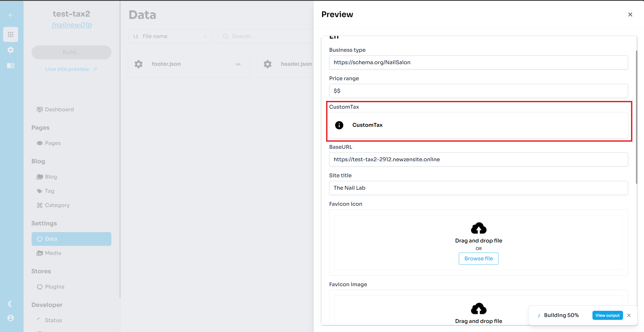Open the sidebar settings gear icon
This screenshot has width=644, height=332.
click(11, 50)
